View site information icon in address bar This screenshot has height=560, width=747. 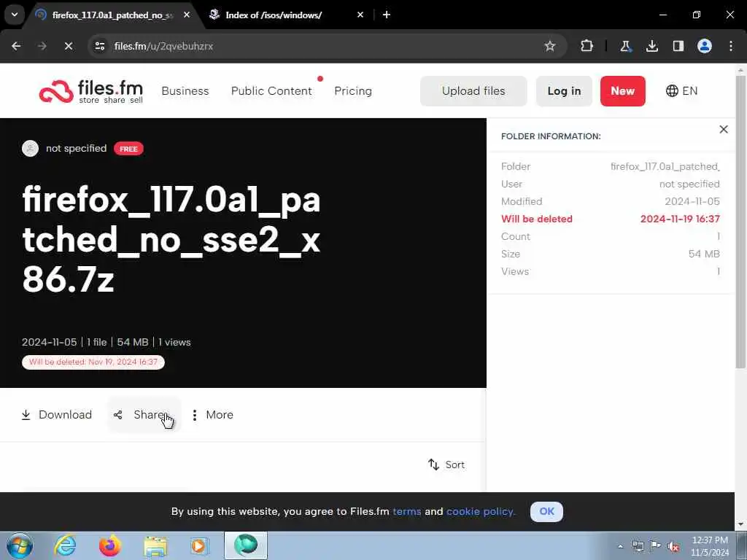(x=100, y=46)
